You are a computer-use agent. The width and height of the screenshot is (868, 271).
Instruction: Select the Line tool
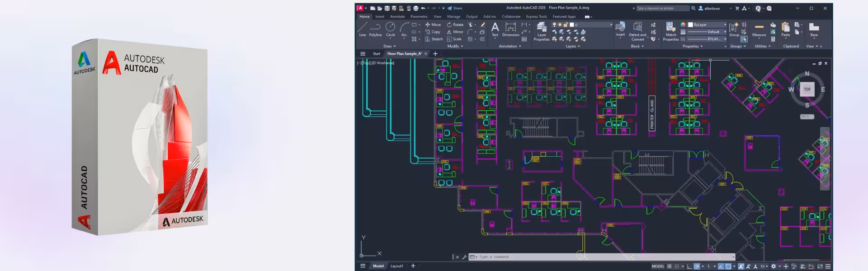click(363, 29)
